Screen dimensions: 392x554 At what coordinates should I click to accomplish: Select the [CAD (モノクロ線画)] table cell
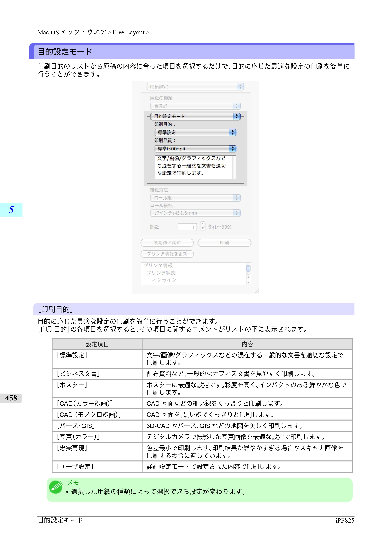tap(97, 415)
